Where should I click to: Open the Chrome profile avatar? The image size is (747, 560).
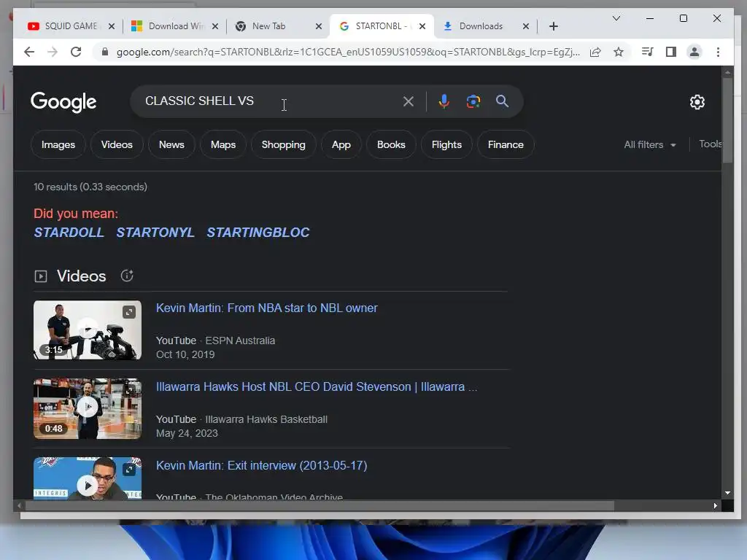pos(694,52)
